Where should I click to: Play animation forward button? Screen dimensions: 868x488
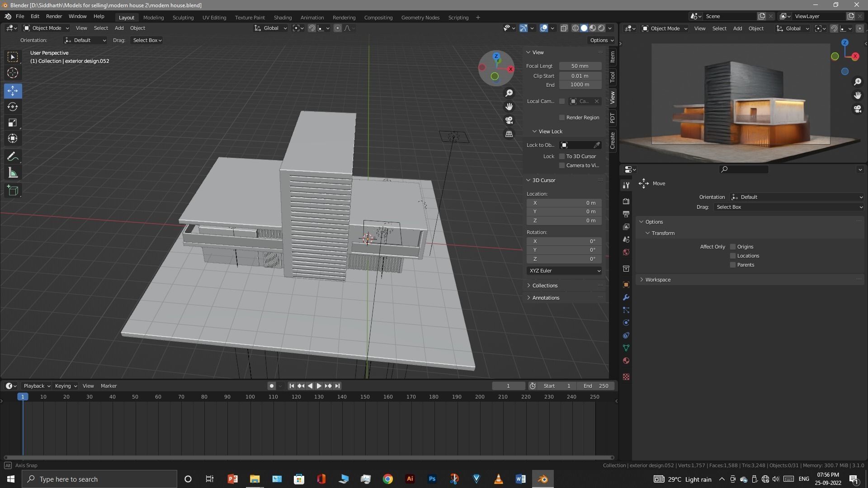point(319,386)
